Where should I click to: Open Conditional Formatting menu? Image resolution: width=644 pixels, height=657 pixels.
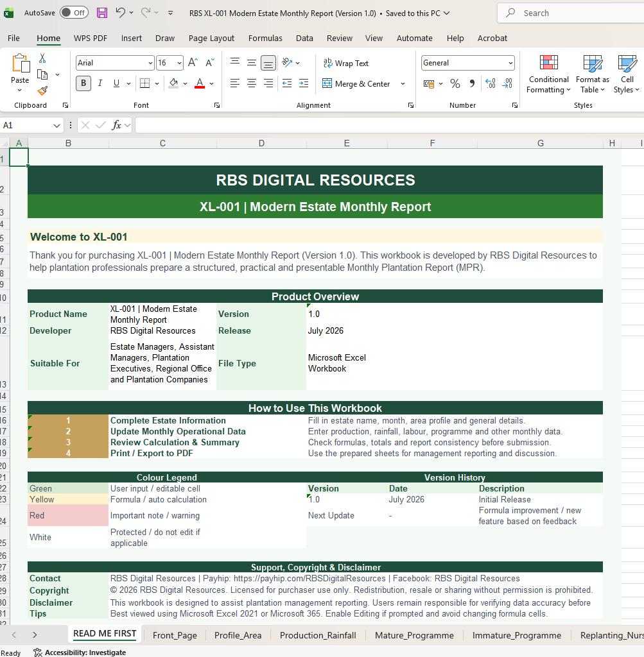coord(548,74)
